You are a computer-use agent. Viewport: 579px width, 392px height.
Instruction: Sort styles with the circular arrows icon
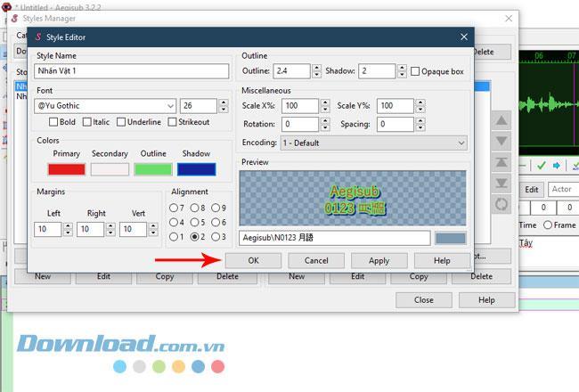(502, 204)
